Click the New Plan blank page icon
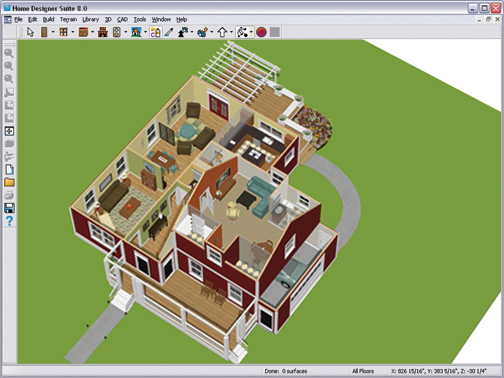504x378 pixels. [9, 170]
